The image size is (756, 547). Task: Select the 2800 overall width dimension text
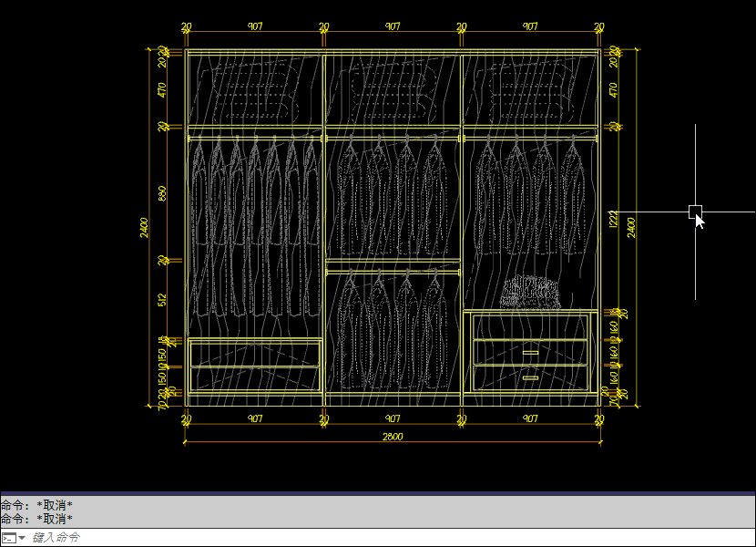pos(393,437)
